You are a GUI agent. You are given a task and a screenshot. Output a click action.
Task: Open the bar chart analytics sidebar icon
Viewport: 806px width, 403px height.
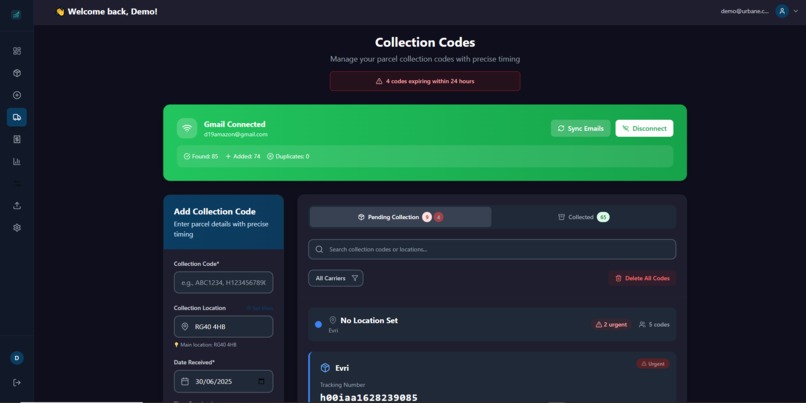click(17, 161)
